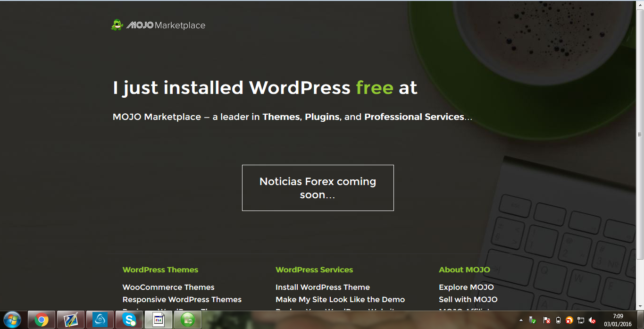The height and width of the screenshot is (329, 644).
Task: Click the muted volume speaker icon
Action: coord(592,320)
